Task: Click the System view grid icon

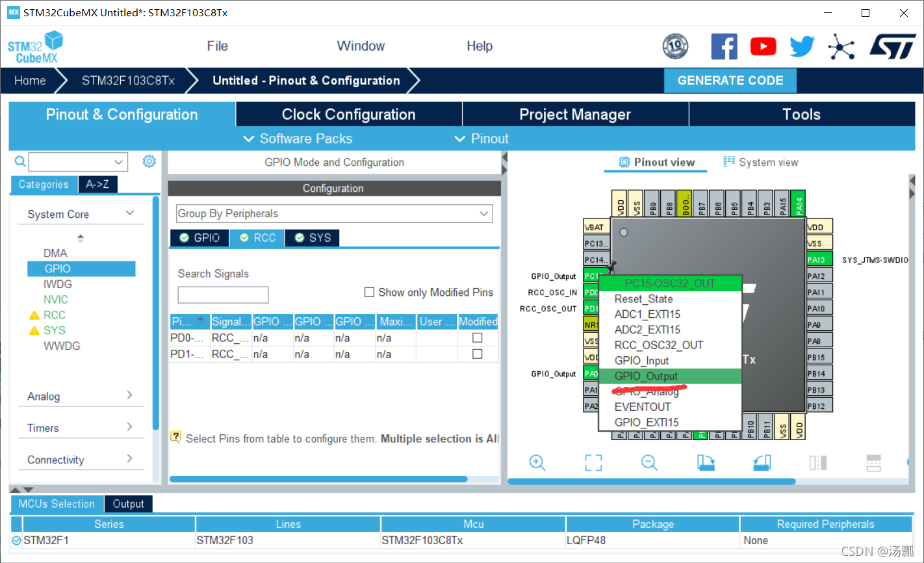Action: coord(729,161)
